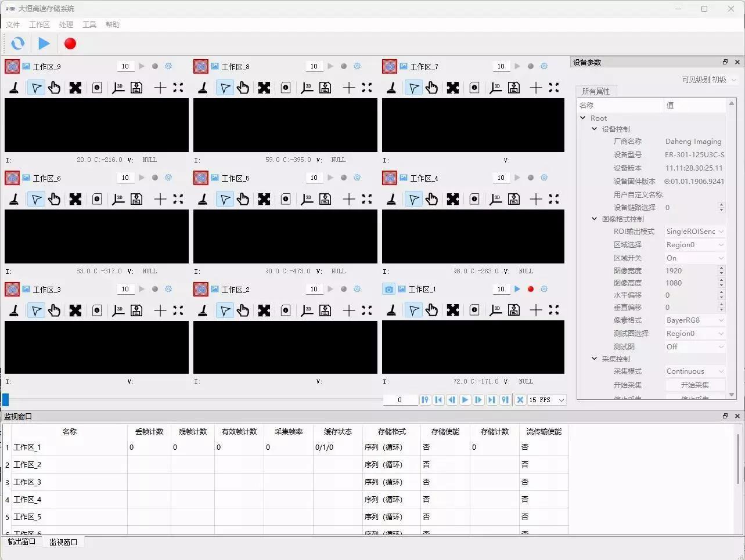Open the 帮助 menu

113,24
